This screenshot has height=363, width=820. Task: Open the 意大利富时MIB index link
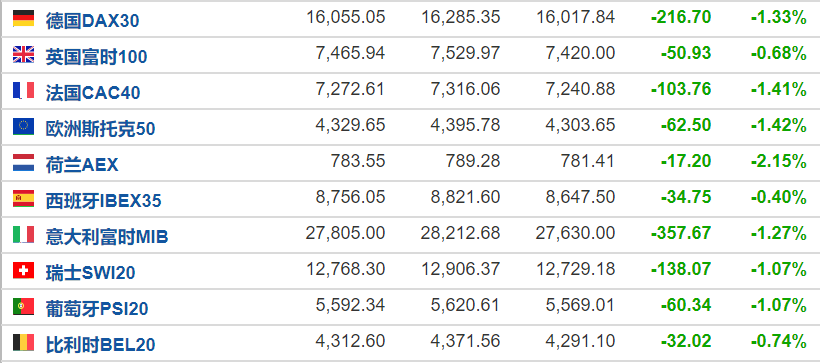[x=107, y=237]
